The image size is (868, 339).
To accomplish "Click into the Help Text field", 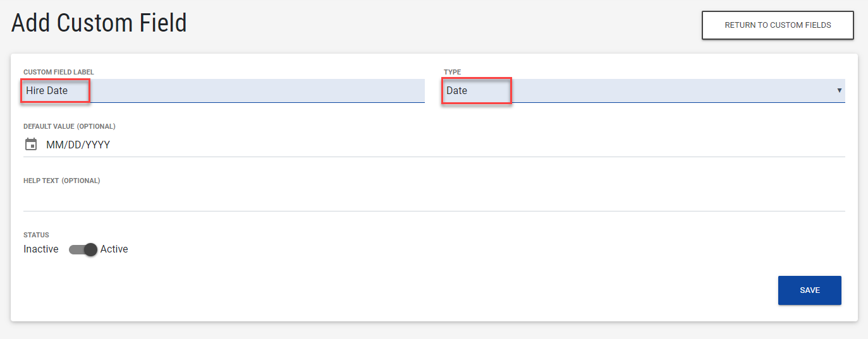I will coord(434,199).
